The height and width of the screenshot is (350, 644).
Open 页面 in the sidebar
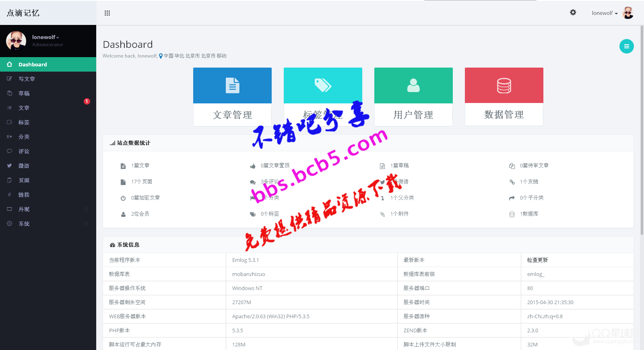point(48,180)
